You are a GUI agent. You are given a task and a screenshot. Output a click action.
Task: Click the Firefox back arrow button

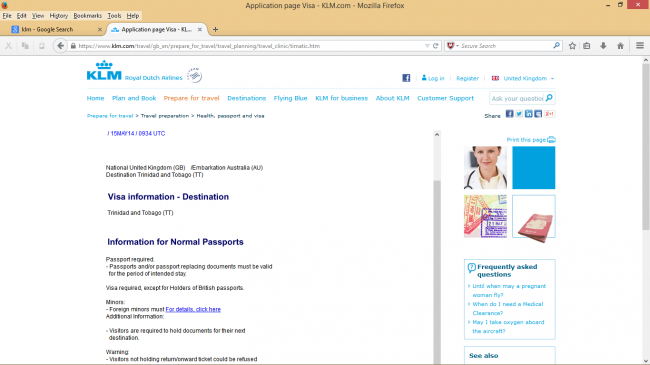click(61, 46)
